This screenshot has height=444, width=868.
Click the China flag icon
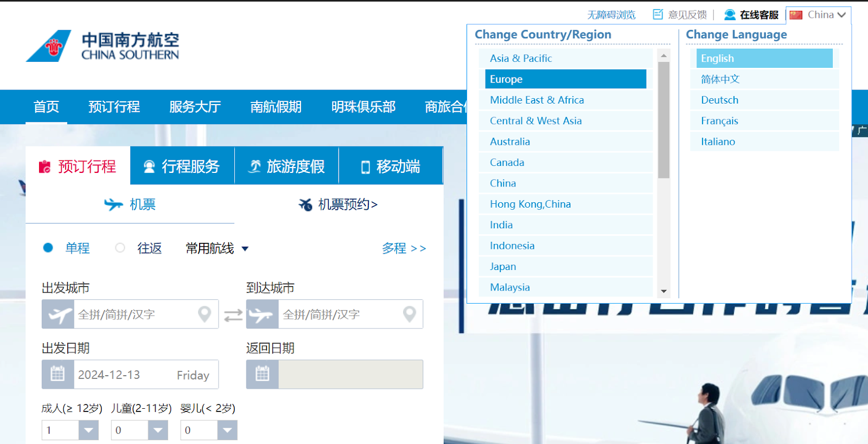(x=796, y=15)
